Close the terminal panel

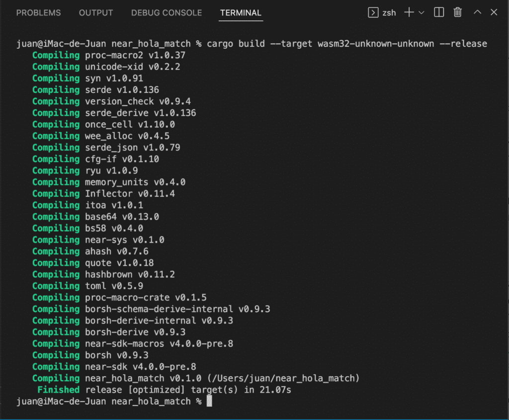pos(494,12)
